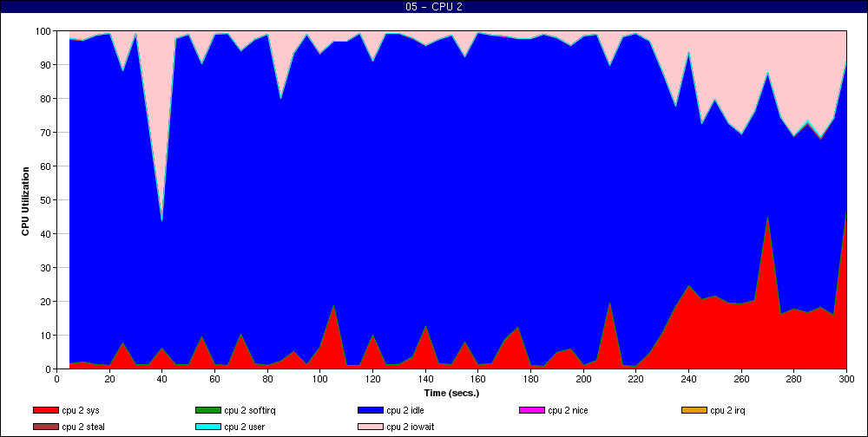The width and height of the screenshot is (868, 437).
Task: Click the 100 value on the Y axis
Action: [x=44, y=31]
